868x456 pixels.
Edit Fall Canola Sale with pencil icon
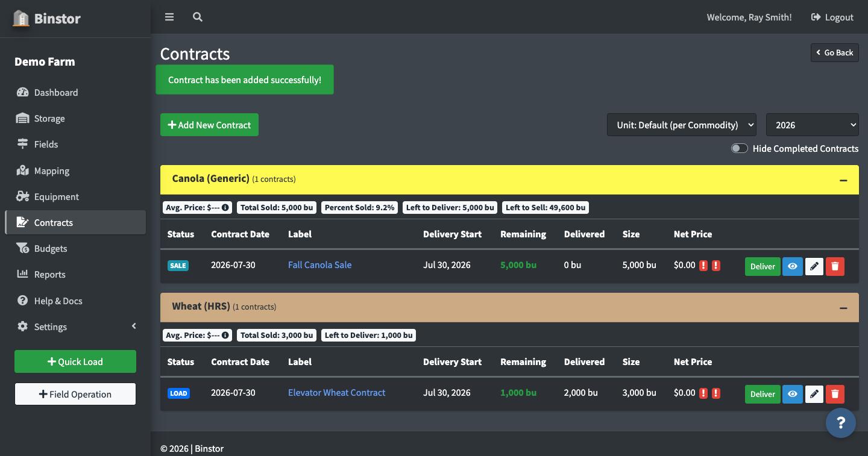pos(814,266)
